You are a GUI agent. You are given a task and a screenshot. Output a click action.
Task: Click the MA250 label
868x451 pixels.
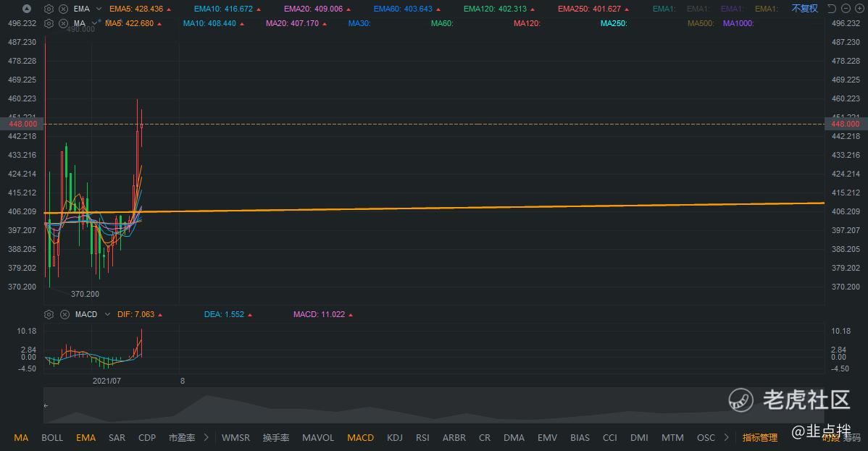coord(614,23)
